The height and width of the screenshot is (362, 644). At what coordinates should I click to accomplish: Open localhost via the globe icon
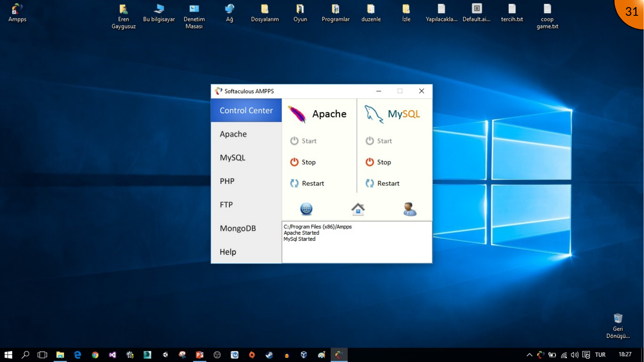pyautogui.click(x=306, y=209)
